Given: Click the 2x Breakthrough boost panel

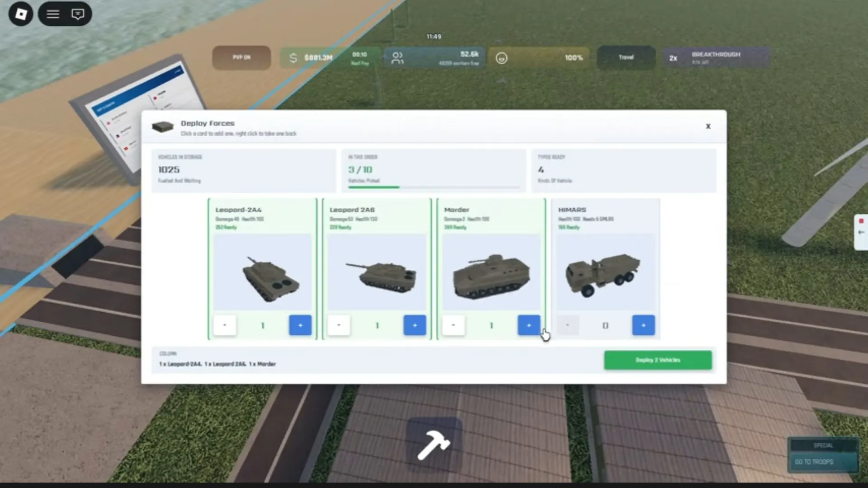Looking at the screenshot, I should tap(716, 58).
